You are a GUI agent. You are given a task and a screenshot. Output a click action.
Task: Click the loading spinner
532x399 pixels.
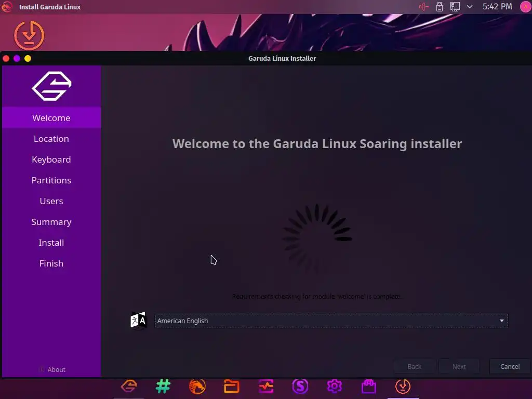[x=317, y=238]
